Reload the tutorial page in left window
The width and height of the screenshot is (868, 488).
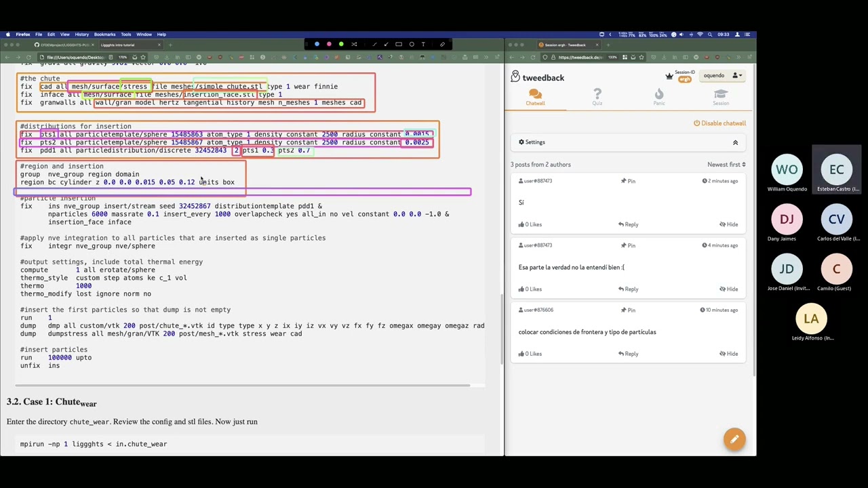(x=27, y=58)
